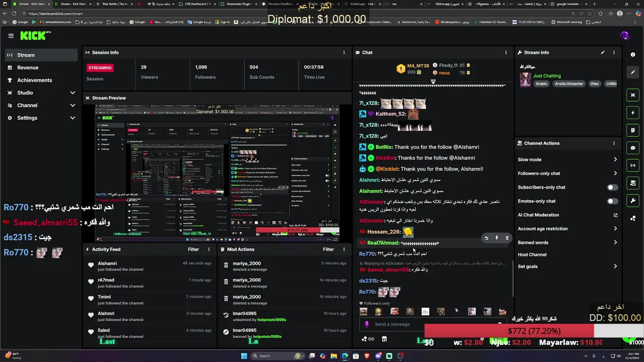Open the Microsoft Learning bookmark

pyautogui.click(x=567, y=22)
